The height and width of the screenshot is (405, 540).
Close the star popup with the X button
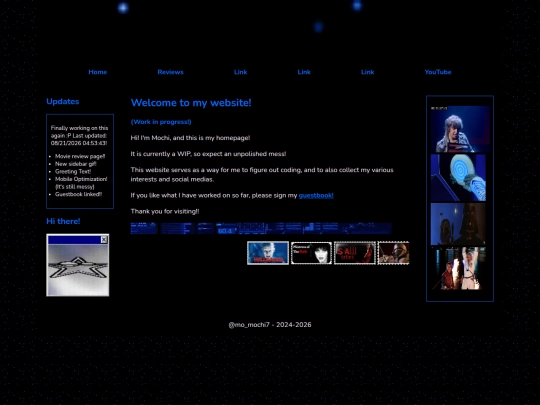104,240
